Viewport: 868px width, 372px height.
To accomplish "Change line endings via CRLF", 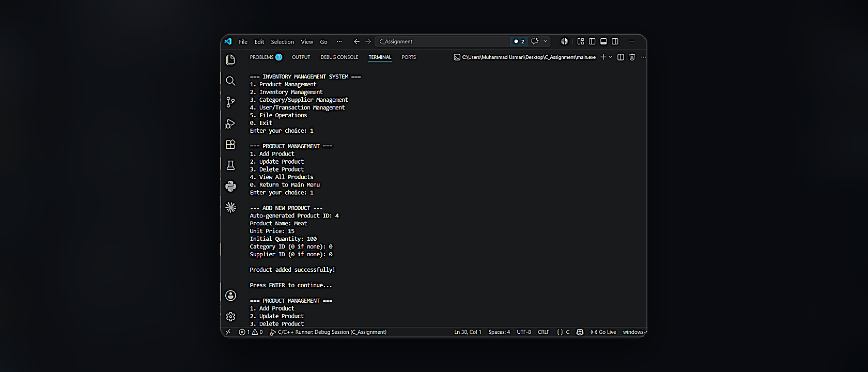I will point(544,332).
